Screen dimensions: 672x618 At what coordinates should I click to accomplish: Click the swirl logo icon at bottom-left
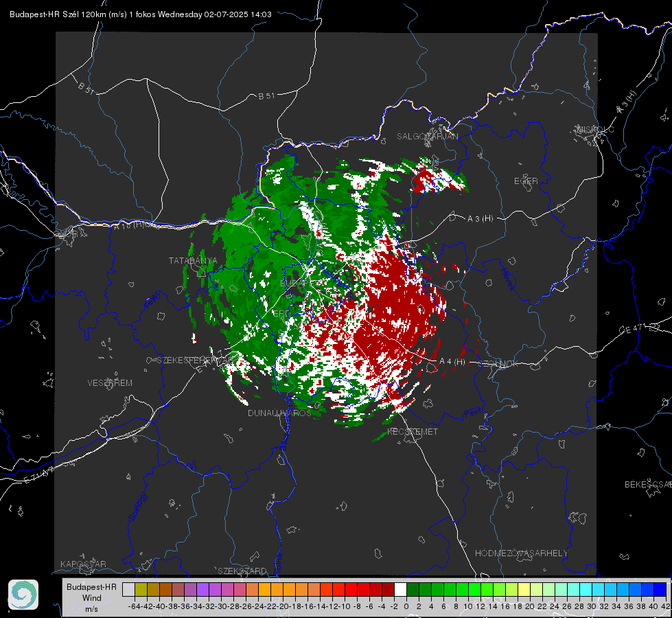pos(23,595)
